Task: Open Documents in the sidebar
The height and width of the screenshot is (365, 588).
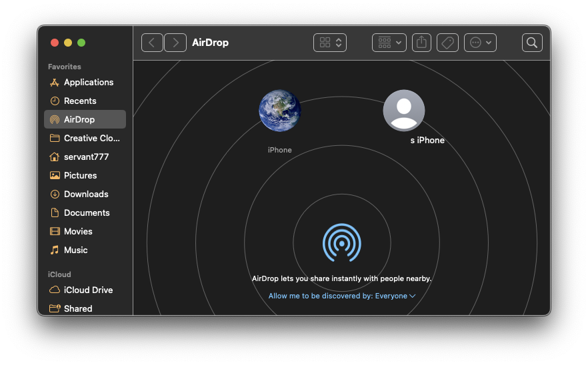Action: (x=85, y=213)
